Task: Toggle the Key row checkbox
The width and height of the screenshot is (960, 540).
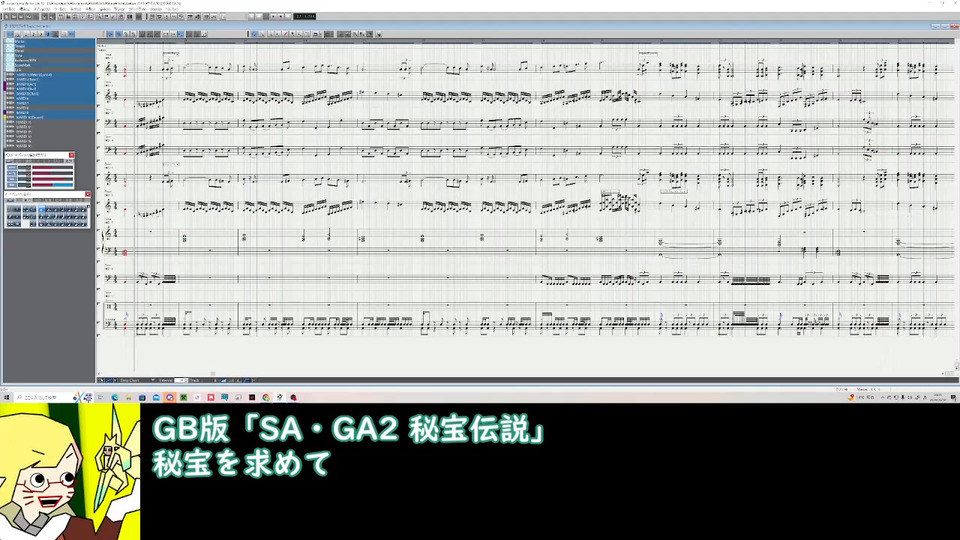Action: [9, 56]
